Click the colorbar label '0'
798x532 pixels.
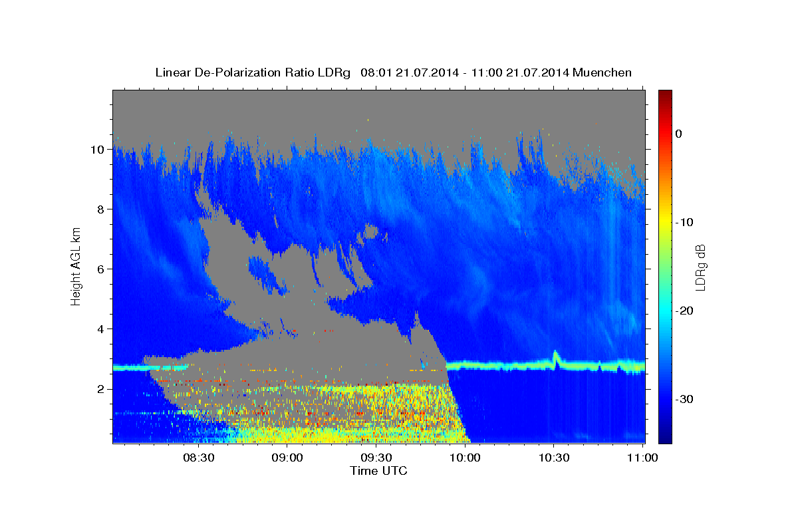pyautogui.click(x=679, y=134)
